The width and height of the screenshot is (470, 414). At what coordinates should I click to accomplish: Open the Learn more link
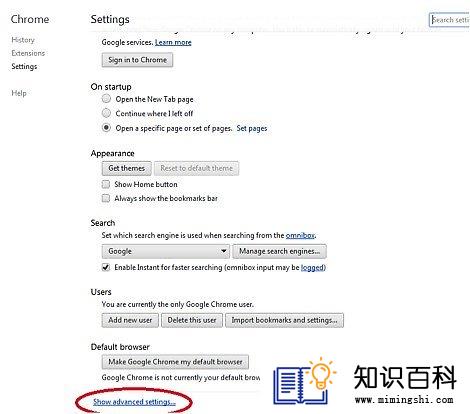pyautogui.click(x=173, y=42)
